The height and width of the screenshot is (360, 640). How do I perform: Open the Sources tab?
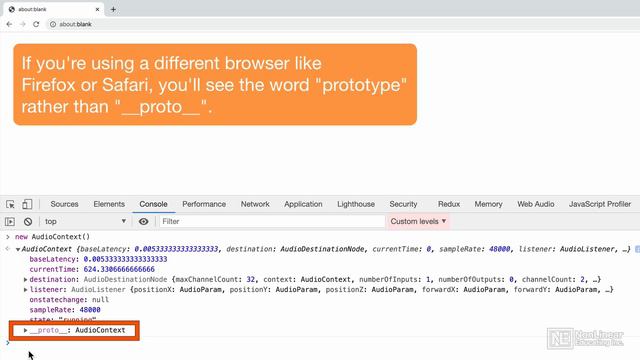click(x=64, y=204)
